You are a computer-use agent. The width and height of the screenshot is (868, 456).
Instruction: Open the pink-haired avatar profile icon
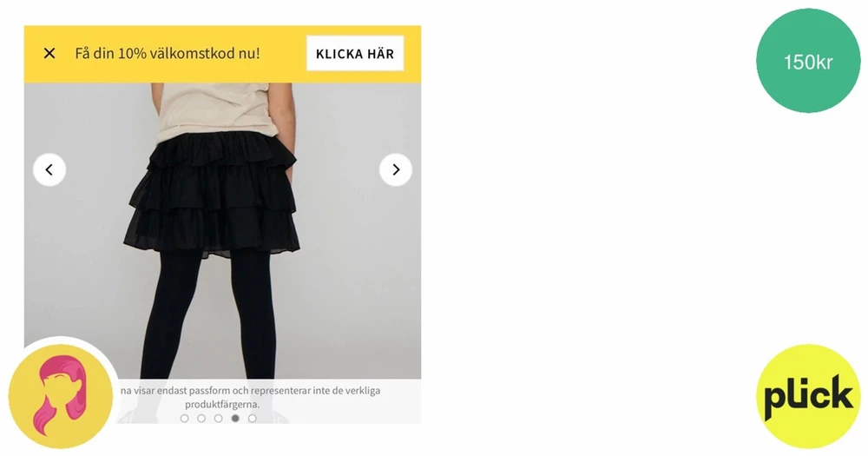coord(61,396)
